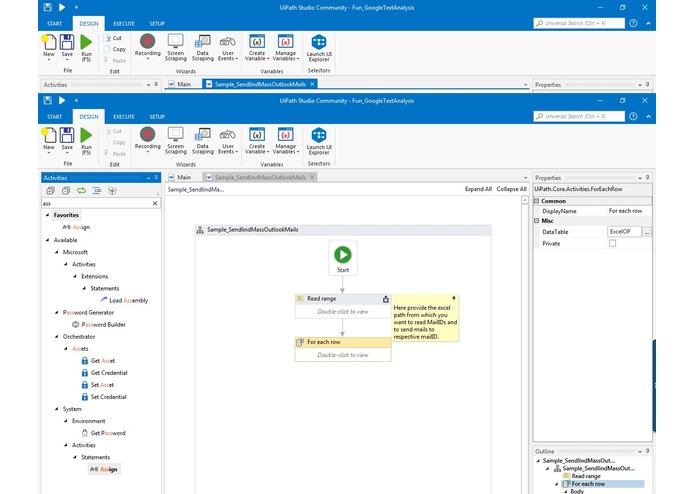Click Expand All in the designer
This screenshot has width=695, height=494.
click(x=478, y=189)
